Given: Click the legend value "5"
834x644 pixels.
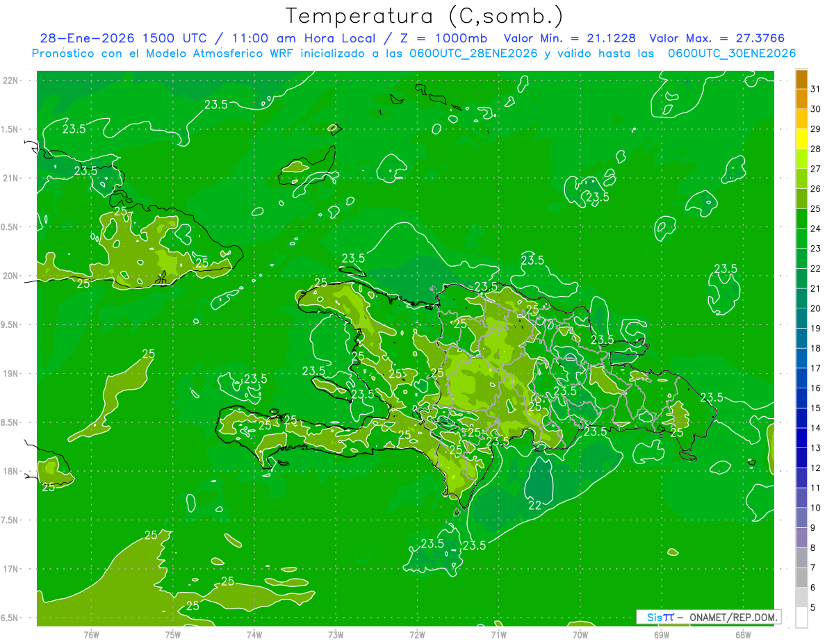Looking at the screenshot, I should pos(813,608).
